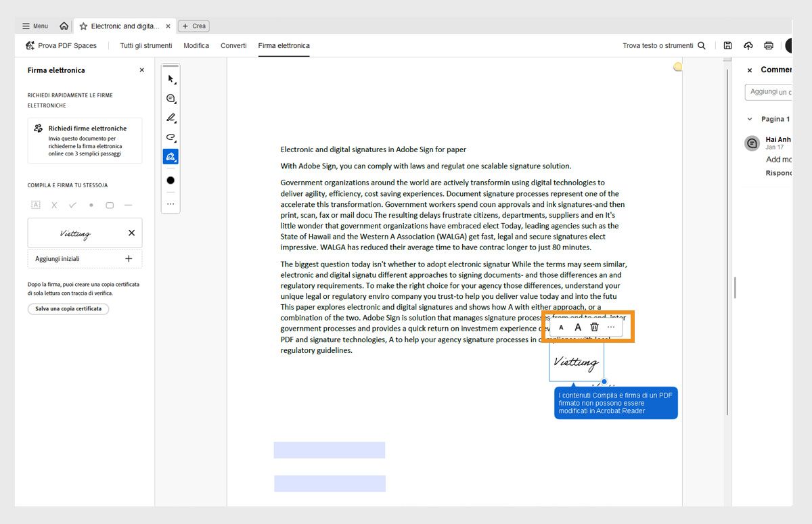Viewport: 812px width, 524px height.
Task: Click the save floppy disk icon
Action: click(727, 45)
